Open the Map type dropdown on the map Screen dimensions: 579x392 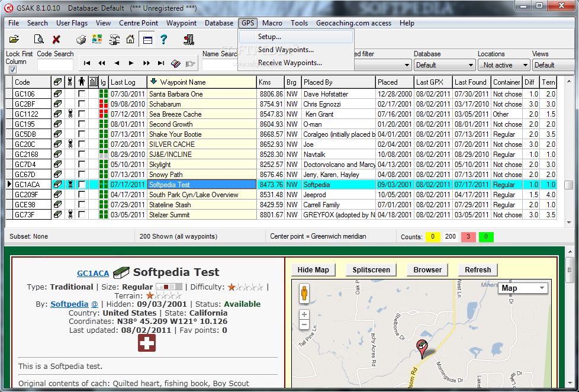523,288
